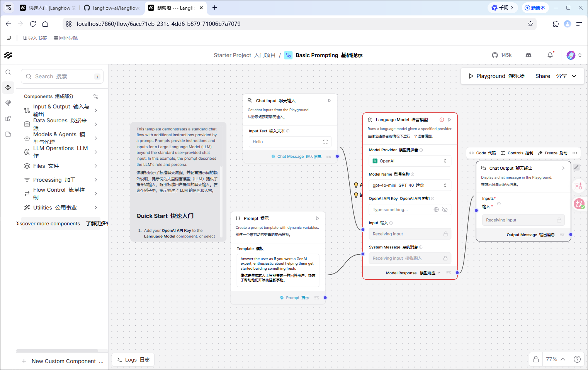Image resolution: width=588 pixels, height=370 pixels.
Task: Expand Input & Output category
Action: coord(61,110)
